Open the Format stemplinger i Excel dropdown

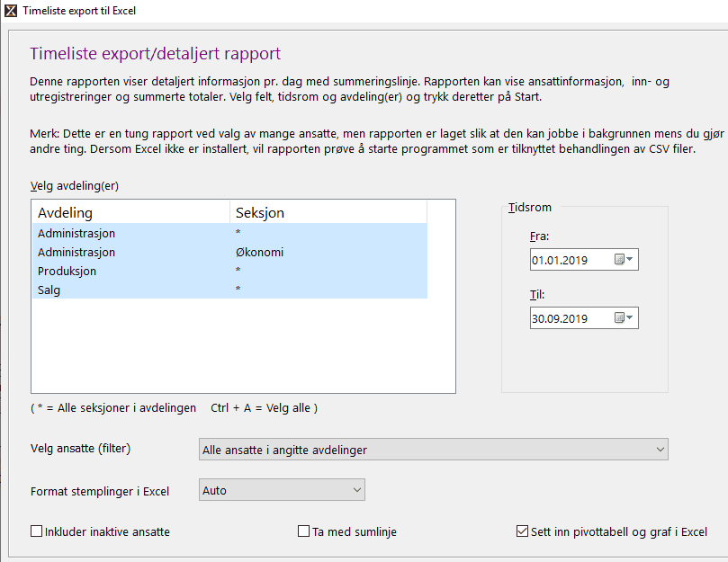356,491
